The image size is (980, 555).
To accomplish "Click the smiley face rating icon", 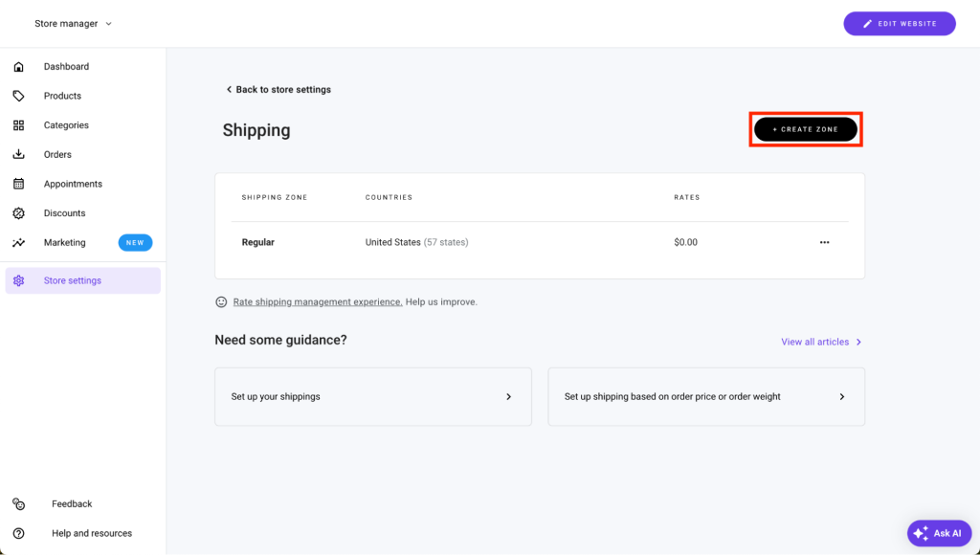I will [222, 301].
